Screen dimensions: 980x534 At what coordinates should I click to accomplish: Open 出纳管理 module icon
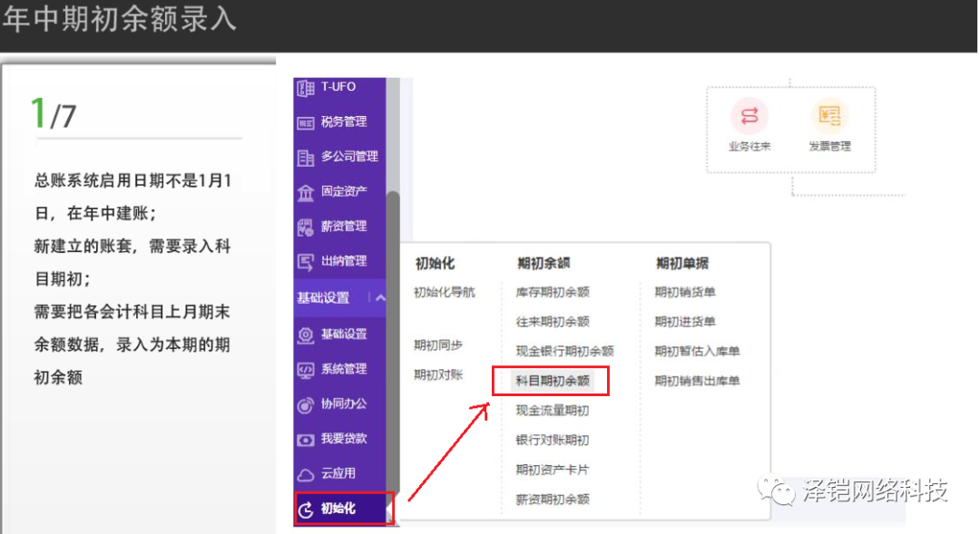(306, 262)
